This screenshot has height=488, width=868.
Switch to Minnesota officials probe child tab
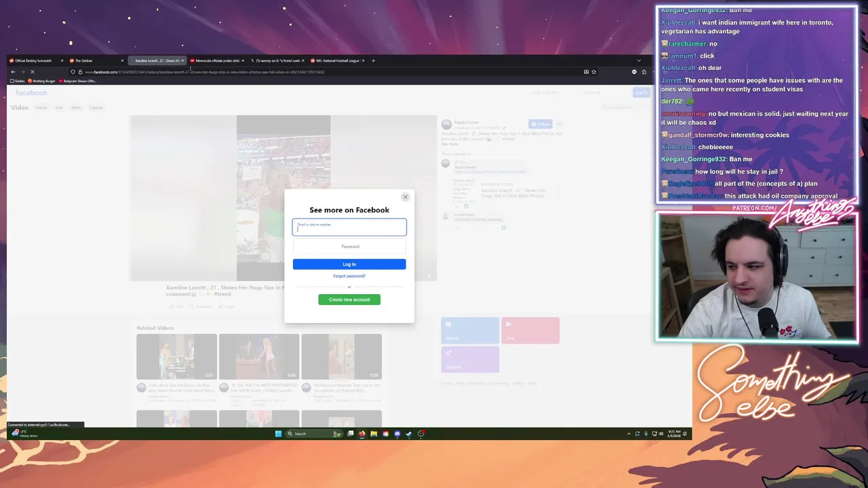pyautogui.click(x=217, y=60)
